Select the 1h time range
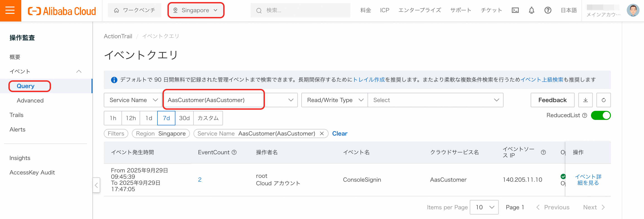Image resolution: width=644 pixels, height=219 pixels. pos(113,118)
